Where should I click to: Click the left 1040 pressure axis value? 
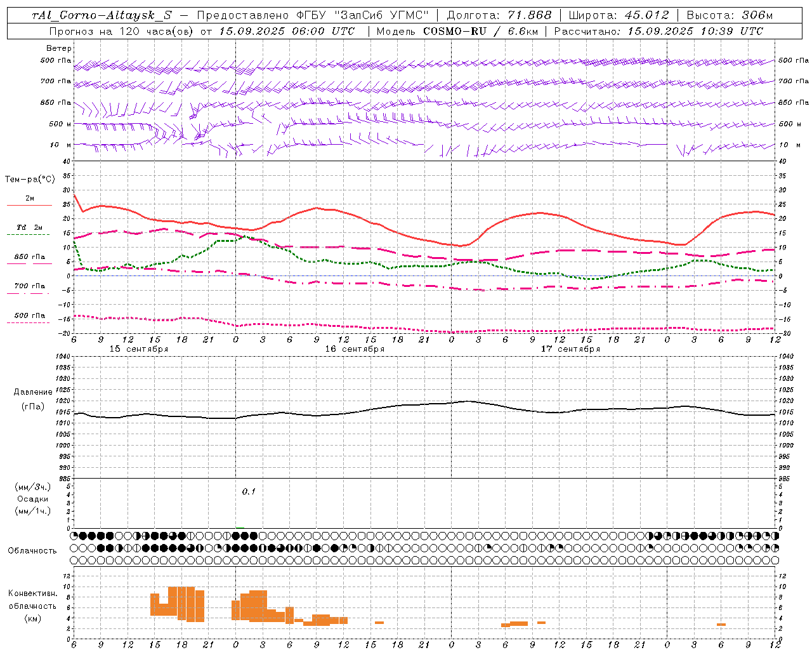click(x=62, y=356)
